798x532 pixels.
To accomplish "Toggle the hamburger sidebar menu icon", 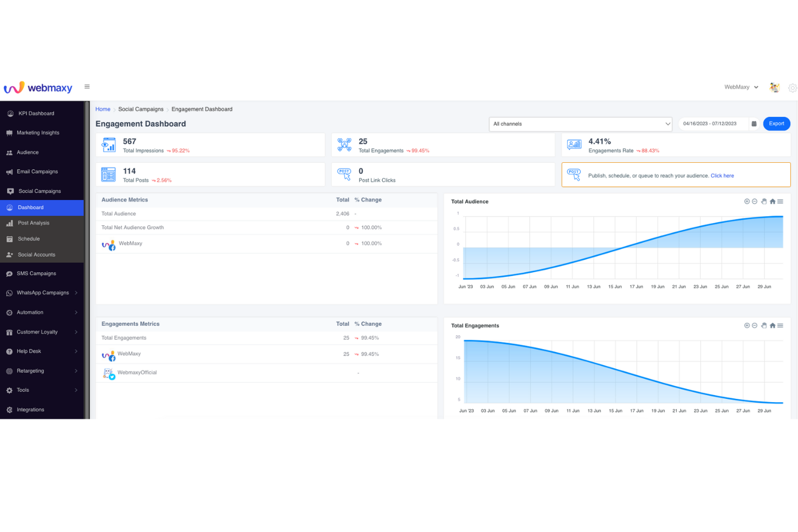I will [x=87, y=87].
